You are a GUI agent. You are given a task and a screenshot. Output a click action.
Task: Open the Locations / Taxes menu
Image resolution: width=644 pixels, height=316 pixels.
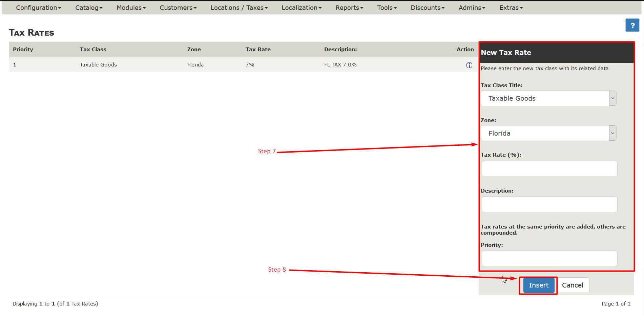(239, 8)
